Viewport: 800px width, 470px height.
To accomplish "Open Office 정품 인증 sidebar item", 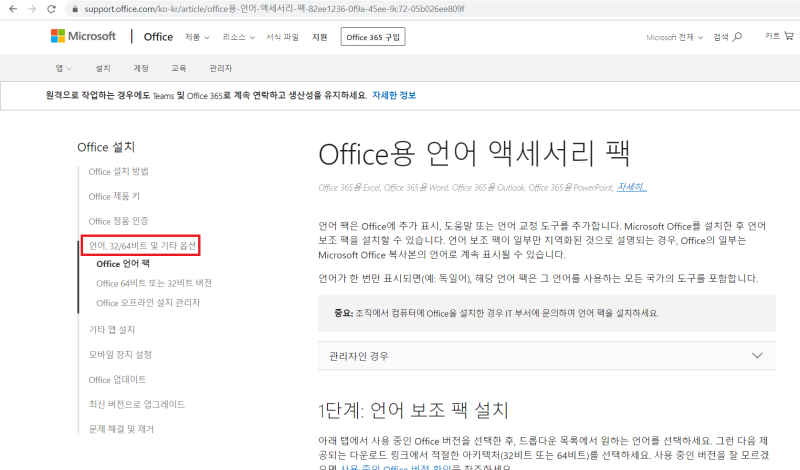I will (118, 221).
